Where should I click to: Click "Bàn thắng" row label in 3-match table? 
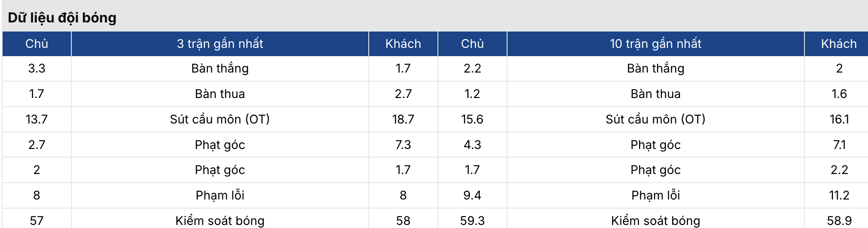220,69
